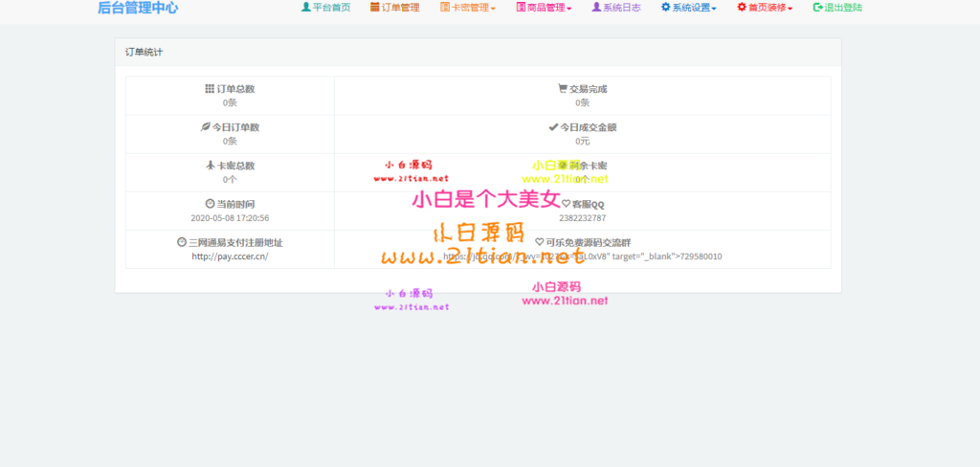Click the http://pay.cccer.cn/ address text
This screenshot has height=467, width=980.
230,256
